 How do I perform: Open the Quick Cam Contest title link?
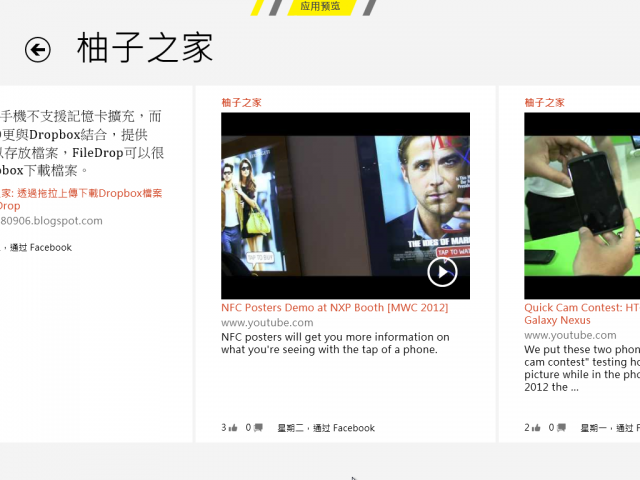pyautogui.click(x=582, y=314)
